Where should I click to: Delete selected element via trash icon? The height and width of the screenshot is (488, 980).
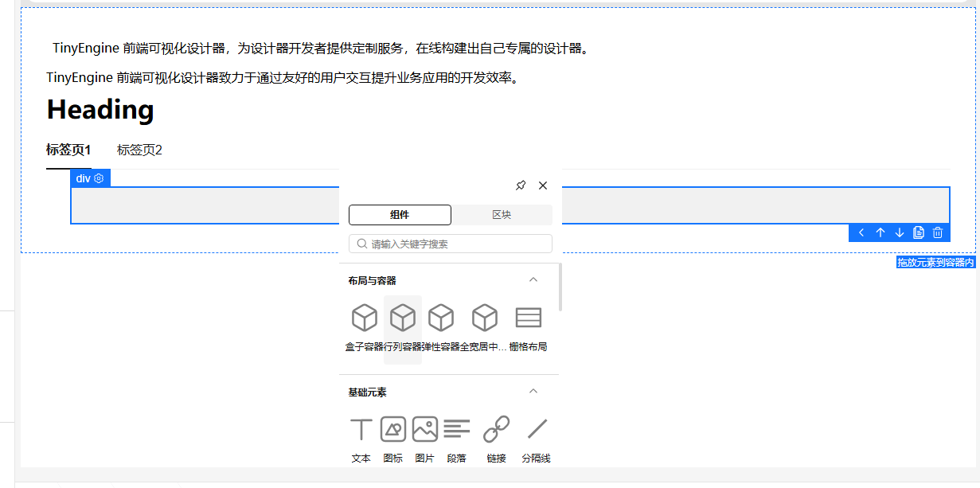[x=937, y=232]
